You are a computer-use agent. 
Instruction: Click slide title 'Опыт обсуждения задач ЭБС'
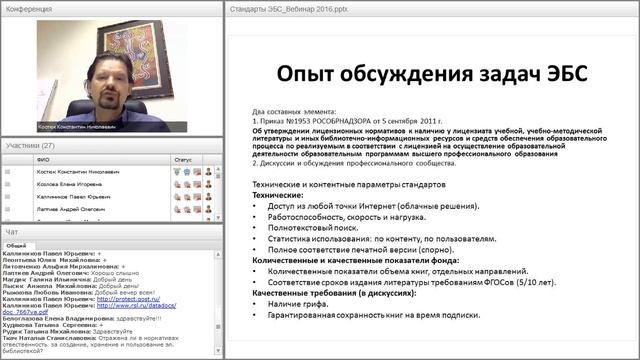tap(432, 74)
